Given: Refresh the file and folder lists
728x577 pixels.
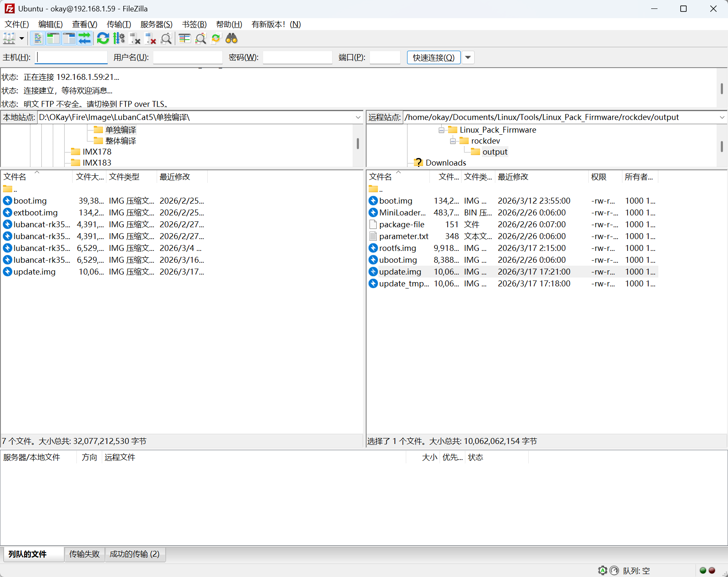Looking at the screenshot, I should tap(103, 39).
